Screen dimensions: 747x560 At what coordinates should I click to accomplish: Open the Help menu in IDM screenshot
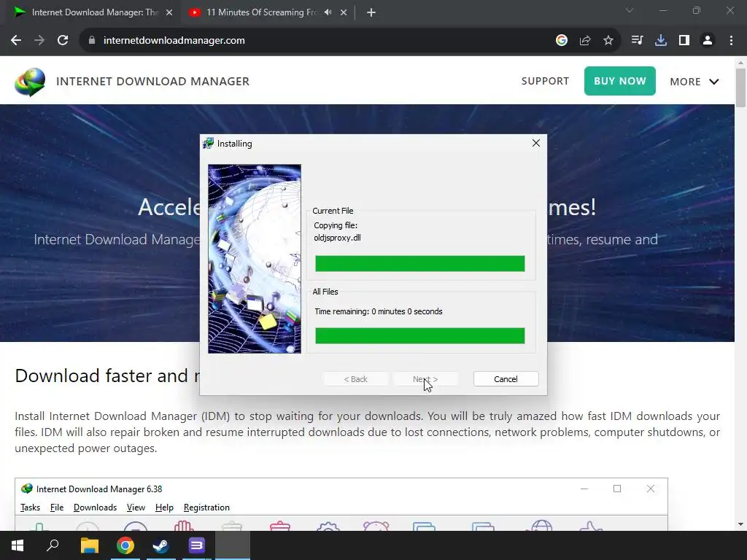click(x=164, y=507)
